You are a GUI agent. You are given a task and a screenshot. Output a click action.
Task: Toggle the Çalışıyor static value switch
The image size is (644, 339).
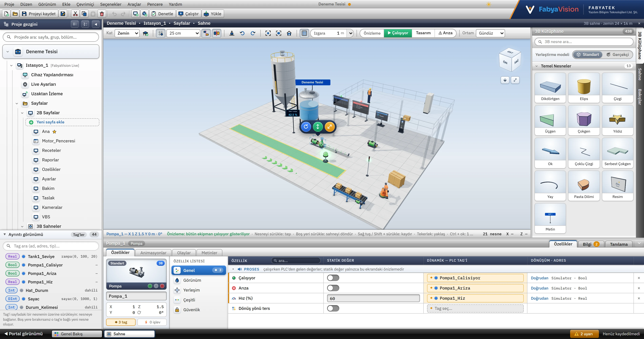tap(333, 278)
